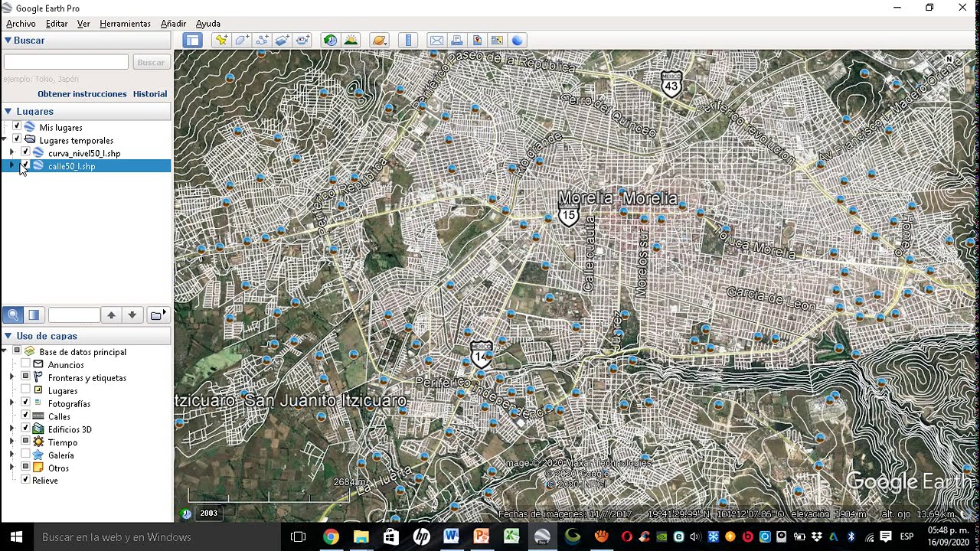
Task: Open Excel from the taskbar
Action: click(511, 536)
